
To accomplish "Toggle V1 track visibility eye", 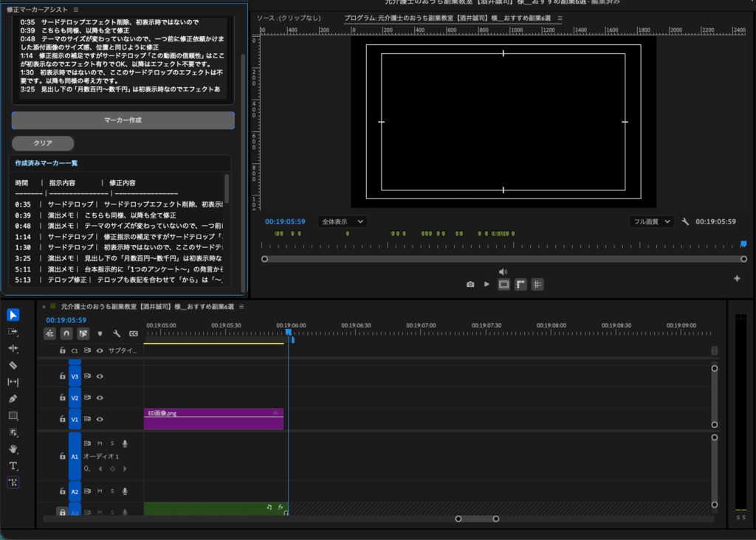I will [x=100, y=419].
